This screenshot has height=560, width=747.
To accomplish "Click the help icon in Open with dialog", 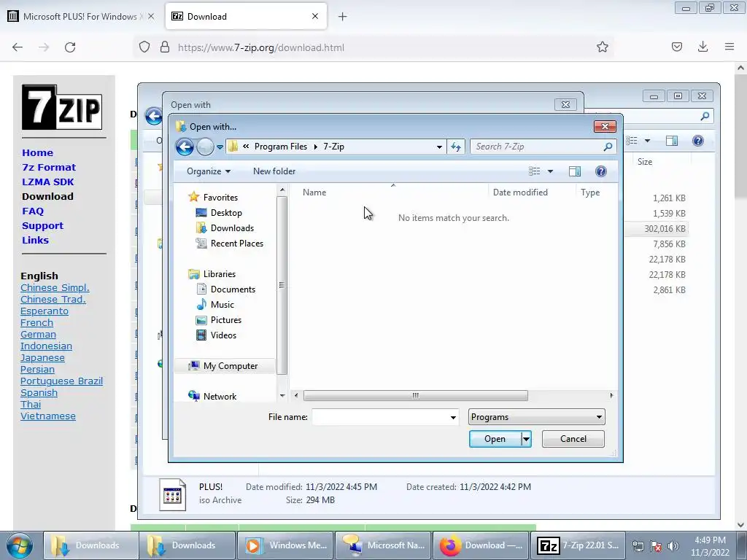I will (601, 171).
